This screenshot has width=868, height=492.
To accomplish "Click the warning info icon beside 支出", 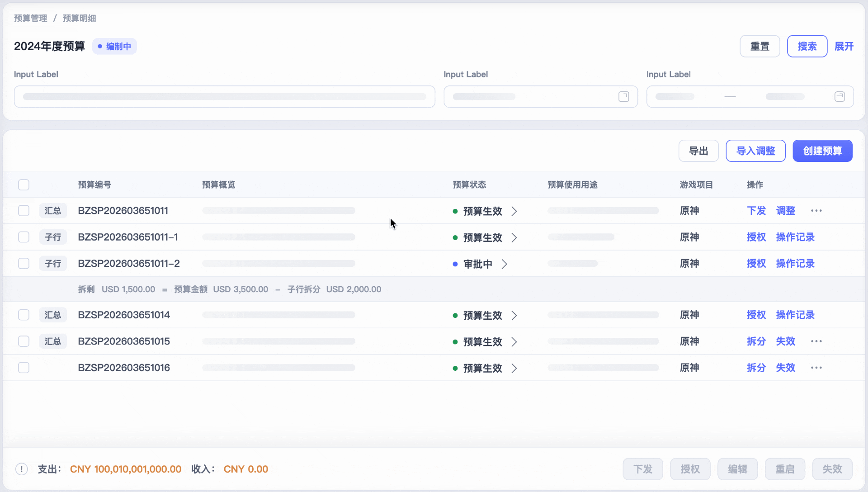I will pos(21,469).
